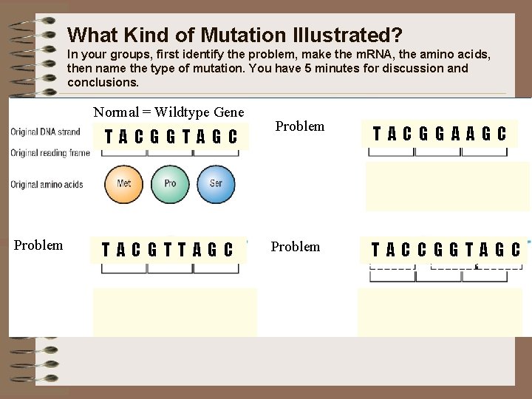Select the TACCGGTAGC problem strand
532x399 pixels.
point(444,250)
